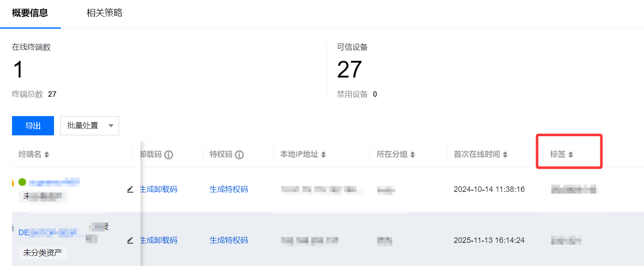644x266 pixels.
Task: Click the info icon beside 特权码
Action: (x=240, y=155)
